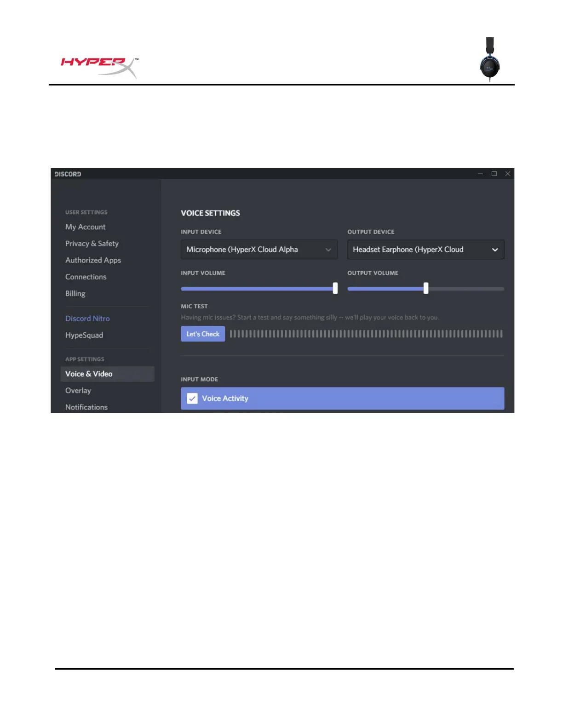
Task: Open Overlay settings
Action: [x=78, y=391]
